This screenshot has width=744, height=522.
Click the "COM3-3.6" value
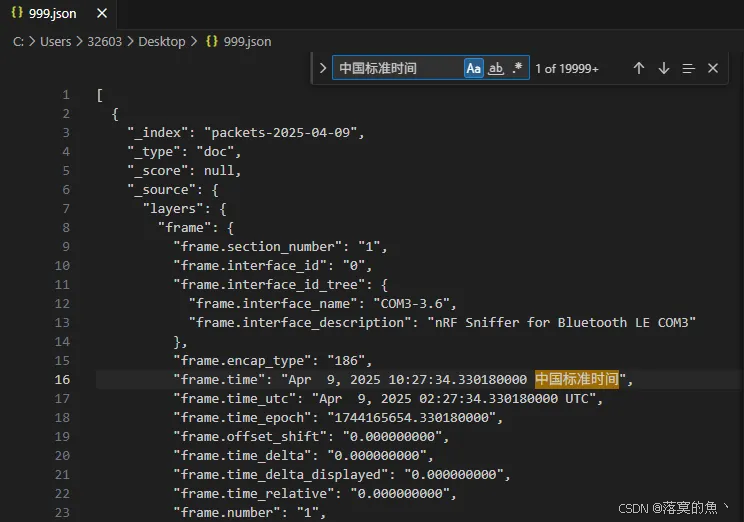tap(411, 303)
